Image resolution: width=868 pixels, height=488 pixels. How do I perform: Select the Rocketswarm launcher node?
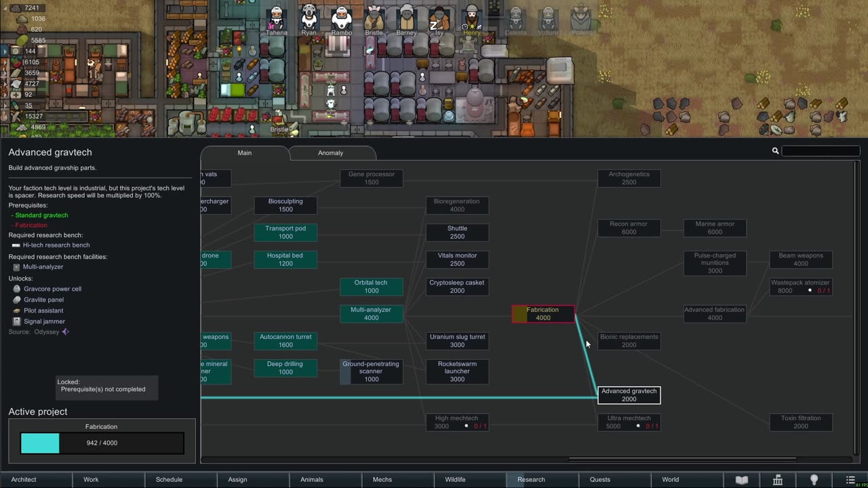pos(457,371)
